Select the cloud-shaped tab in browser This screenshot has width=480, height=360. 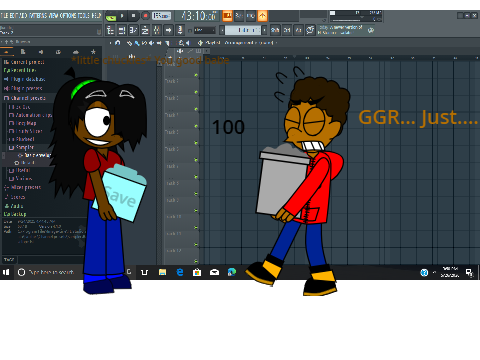76,52
